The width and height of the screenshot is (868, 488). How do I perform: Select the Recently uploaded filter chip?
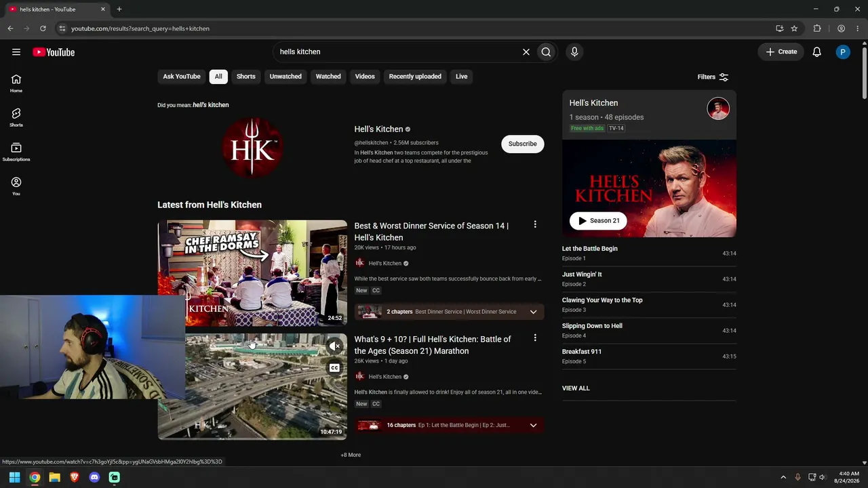tap(415, 77)
